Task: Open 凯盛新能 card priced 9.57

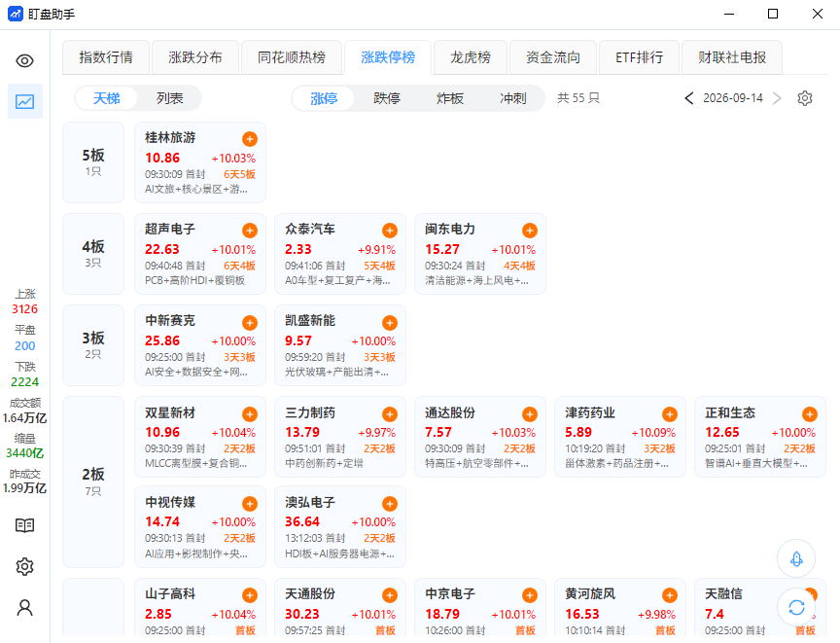Action: [x=340, y=345]
